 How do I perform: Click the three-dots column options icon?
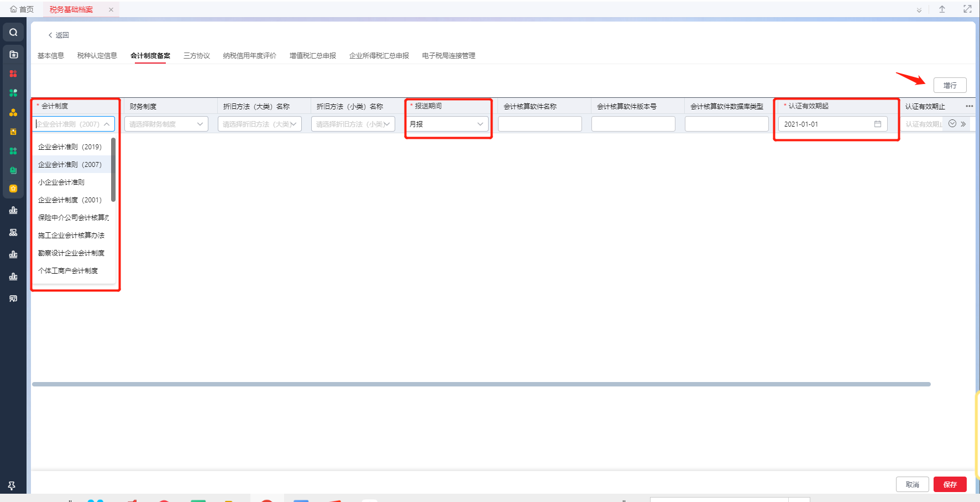coord(969,106)
